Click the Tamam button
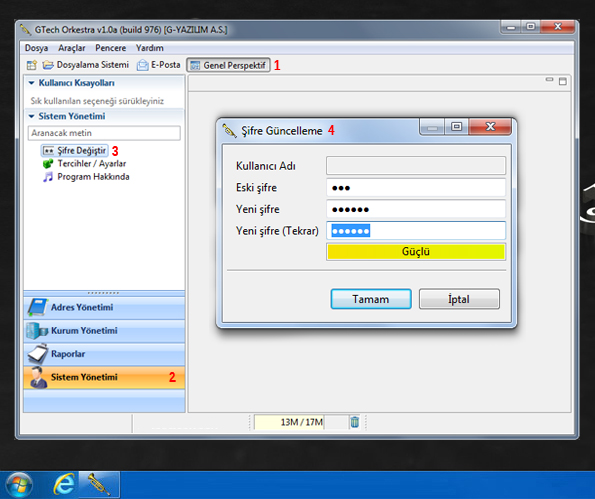This screenshot has height=499, width=595. pos(371,299)
